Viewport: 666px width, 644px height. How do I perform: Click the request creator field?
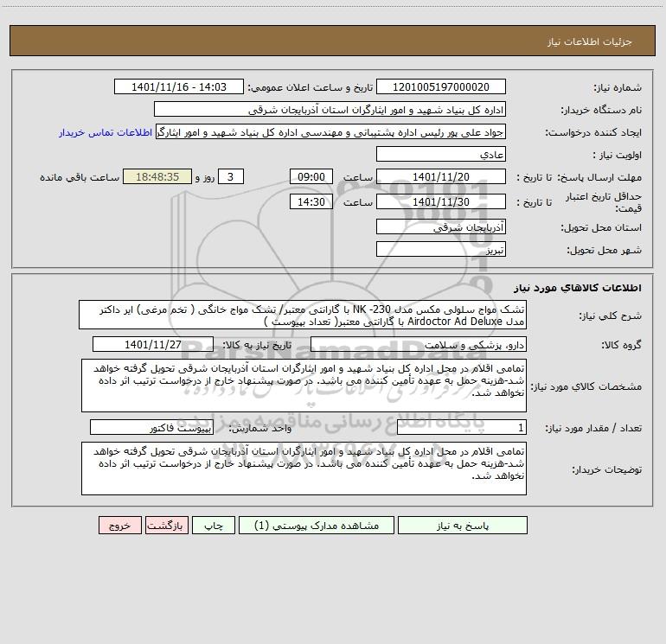tap(331, 131)
